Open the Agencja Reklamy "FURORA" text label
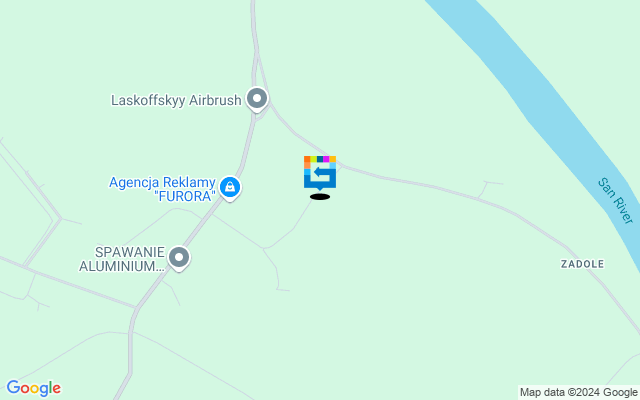640x400 pixels. click(162, 189)
